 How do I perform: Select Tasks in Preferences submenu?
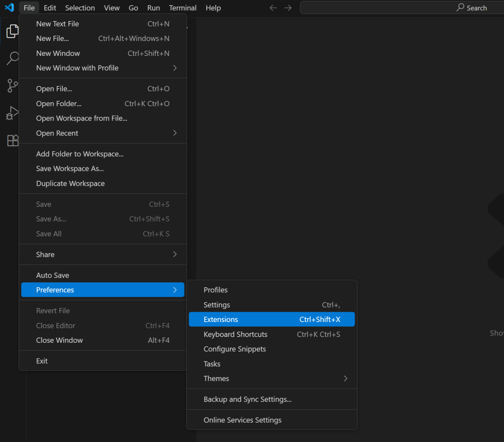coord(272,364)
